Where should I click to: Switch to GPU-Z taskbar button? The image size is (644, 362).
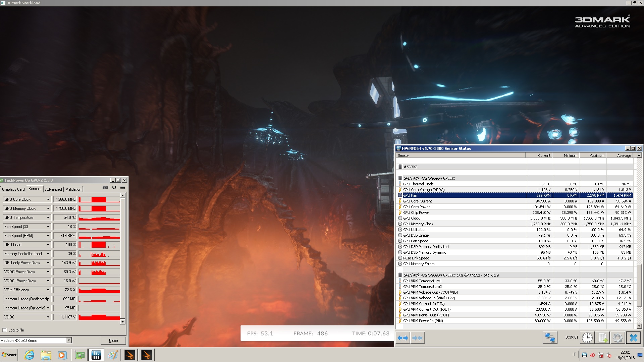79,355
